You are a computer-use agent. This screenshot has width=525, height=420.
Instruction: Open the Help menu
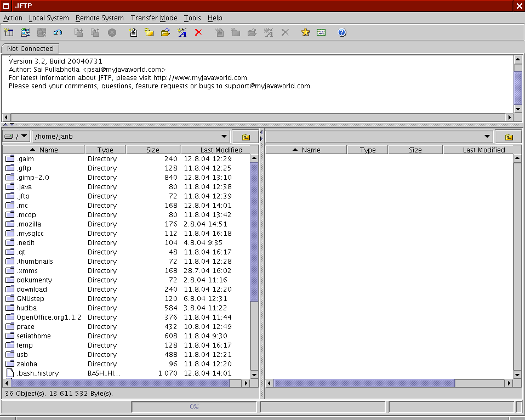tap(215, 18)
